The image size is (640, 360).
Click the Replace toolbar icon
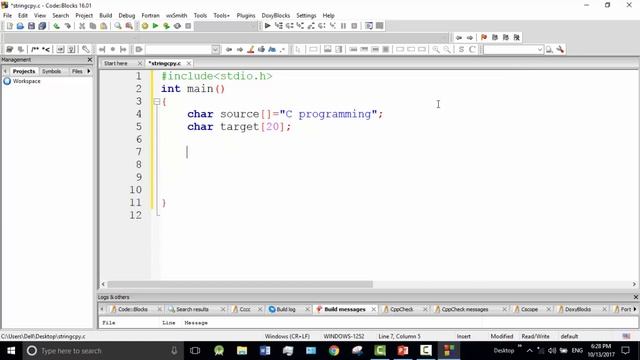[x=129, y=26]
